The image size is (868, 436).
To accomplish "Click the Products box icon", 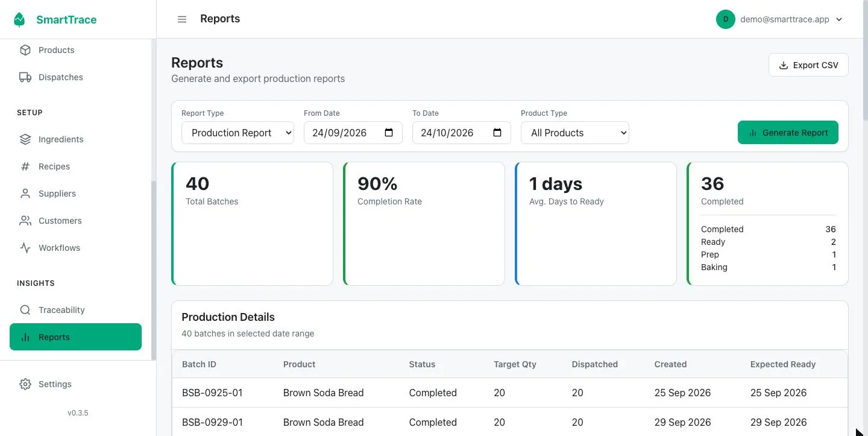I will (x=25, y=50).
